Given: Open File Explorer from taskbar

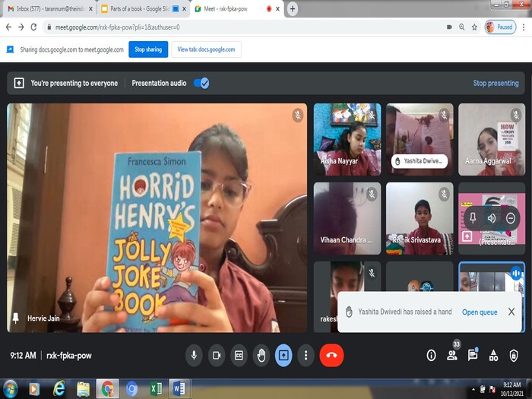Looking at the screenshot, I should [83, 389].
